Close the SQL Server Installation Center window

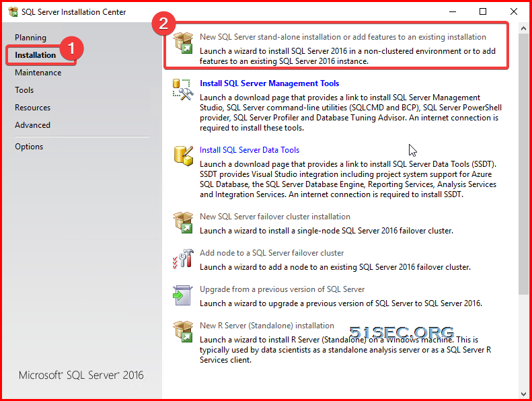[514, 11]
